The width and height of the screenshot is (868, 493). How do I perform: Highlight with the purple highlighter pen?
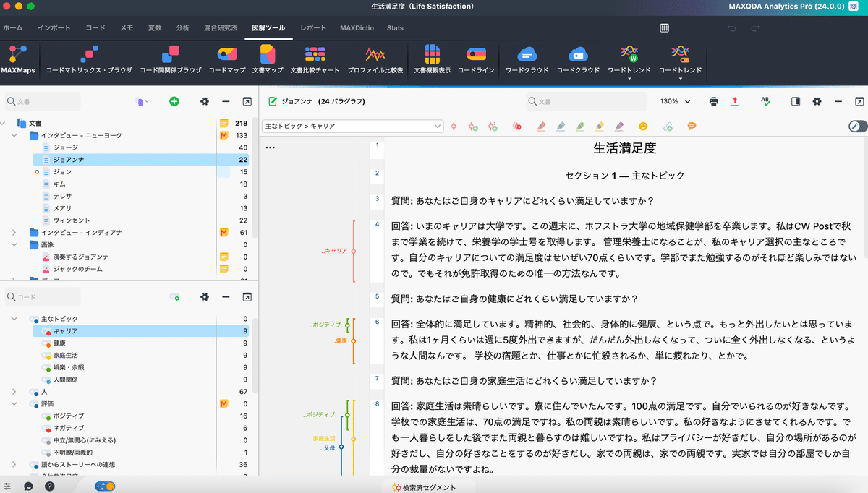click(x=619, y=127)
